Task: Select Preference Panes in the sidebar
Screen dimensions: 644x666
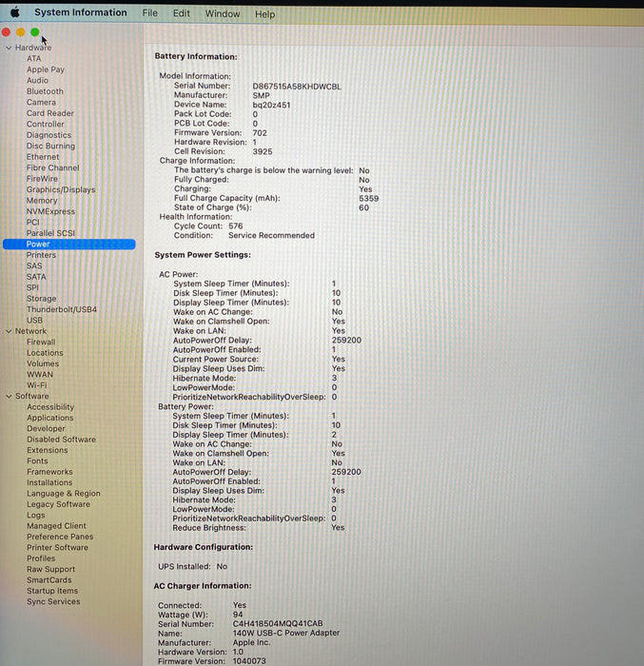Action: [60, 537]
